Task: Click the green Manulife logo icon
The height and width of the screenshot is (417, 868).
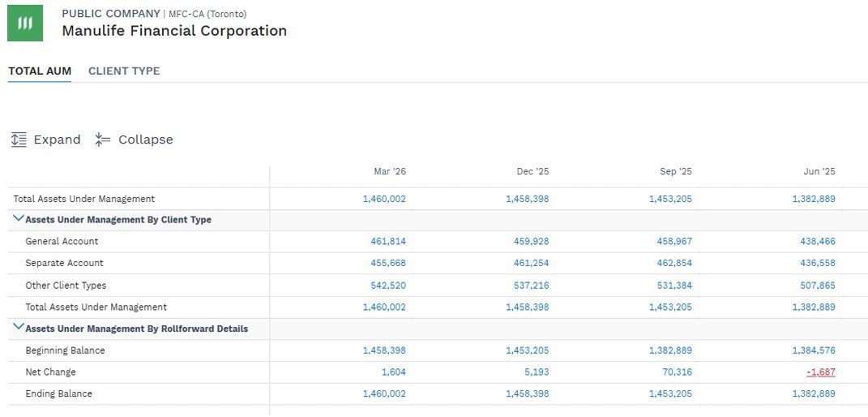Action: click(25, 24)
